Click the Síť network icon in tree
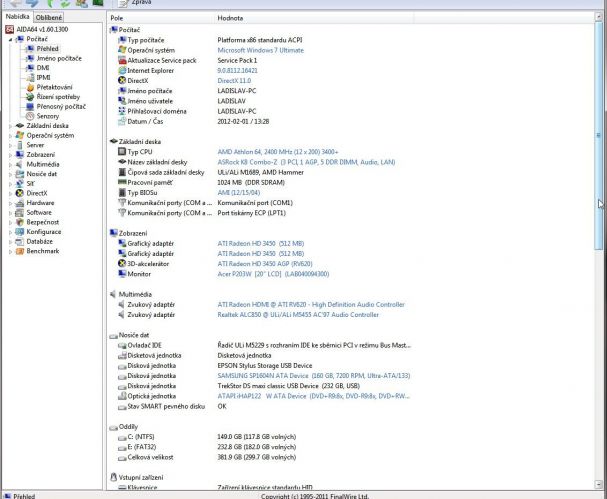Screen dimensions: 607x499 (x=20, y=183)
